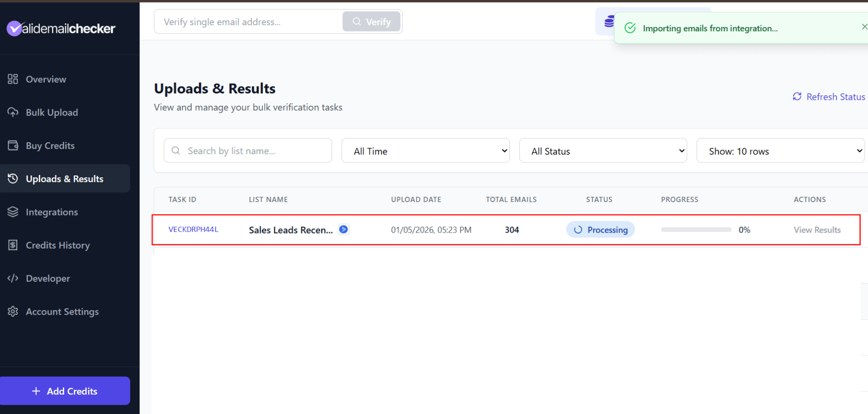Screen dimensions: 868x414
Task: Click the Search by list name field
Action: pyautogui.click(x=247, y=150)
